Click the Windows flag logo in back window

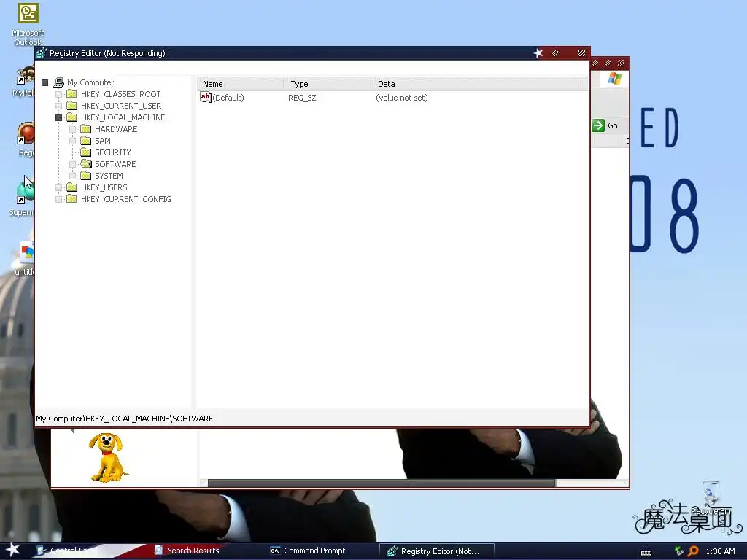click(x=614, y=79)
